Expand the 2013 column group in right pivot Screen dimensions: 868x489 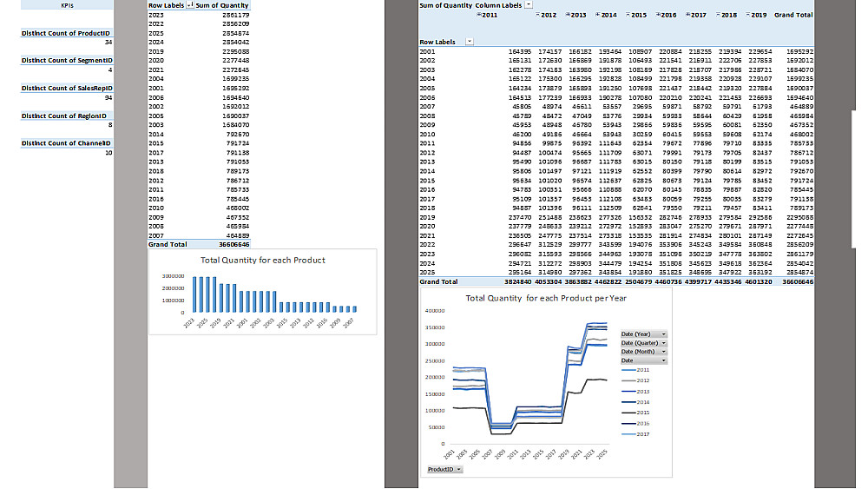pos(568,15)
